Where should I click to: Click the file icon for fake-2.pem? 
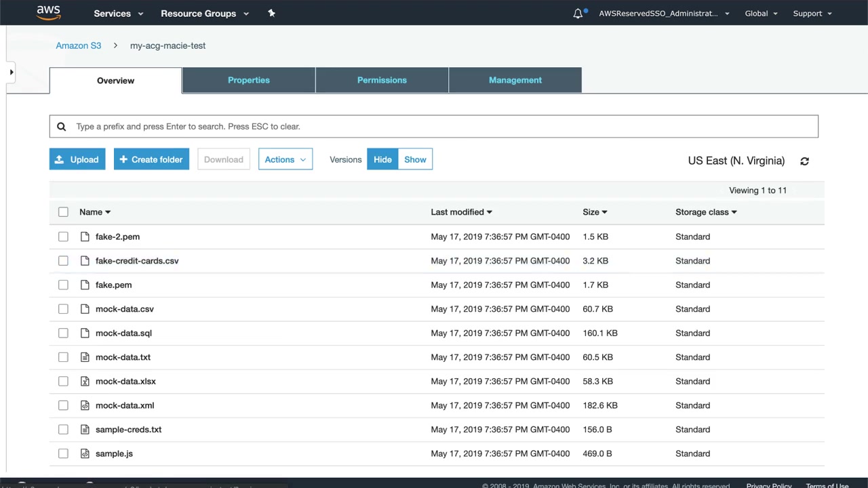85,237
